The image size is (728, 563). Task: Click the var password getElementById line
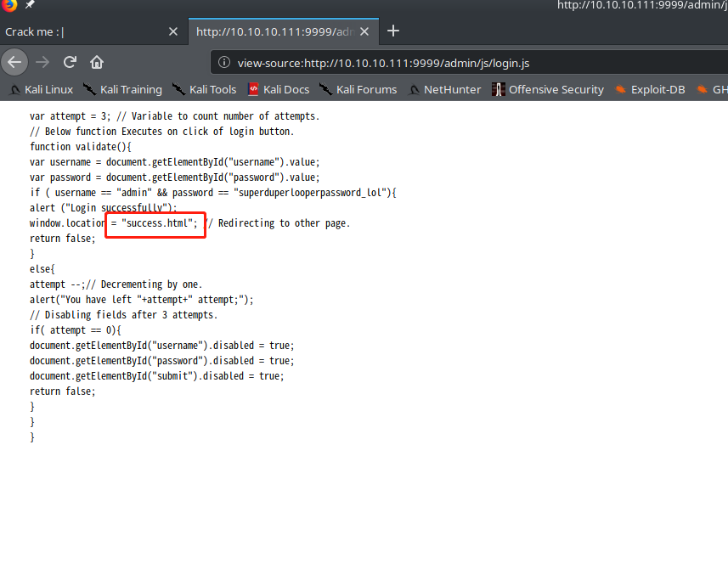[x=175, y=177]
